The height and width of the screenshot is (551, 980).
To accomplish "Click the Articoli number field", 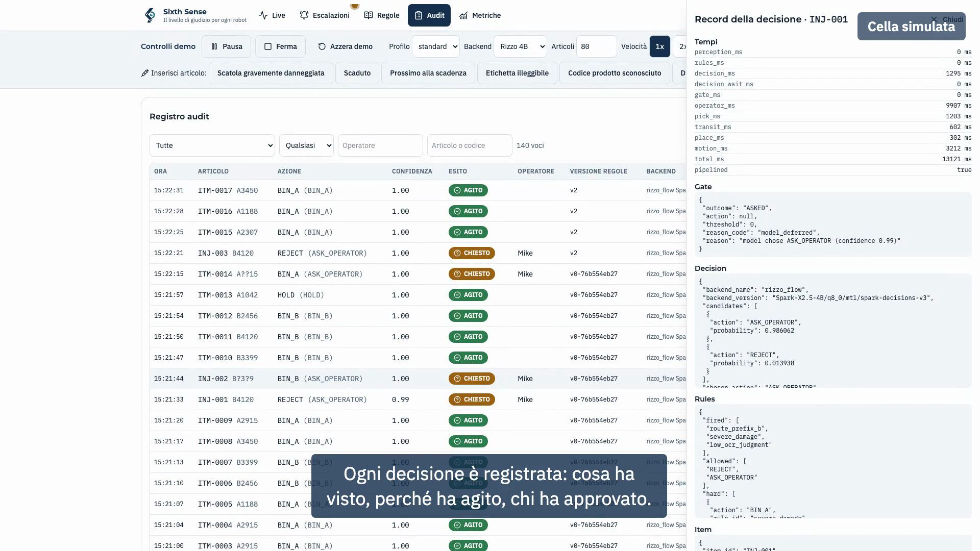I will tap(596, 46).
